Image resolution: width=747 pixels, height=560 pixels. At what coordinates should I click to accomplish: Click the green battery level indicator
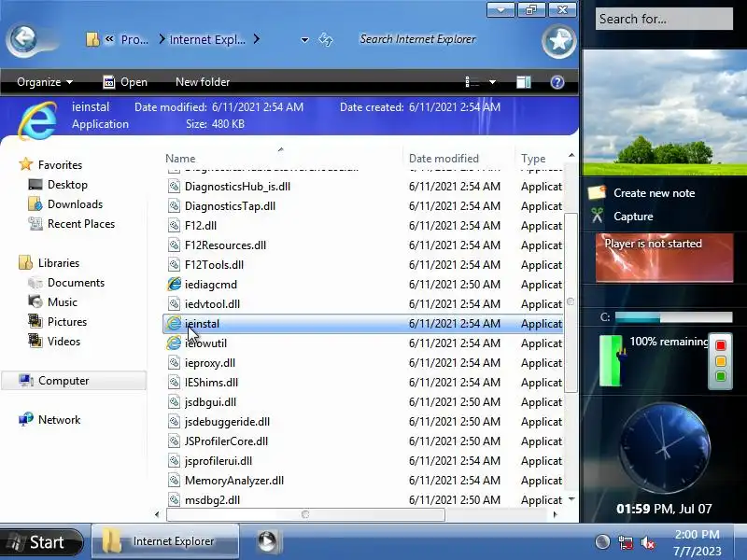pos(611,360)
